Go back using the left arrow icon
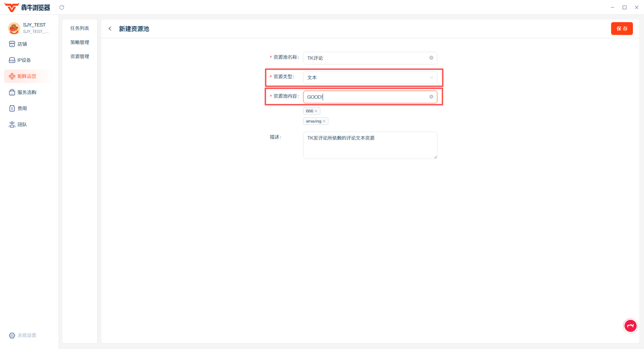Viewport: 644px width, 349px height. [x=110, y=29]
